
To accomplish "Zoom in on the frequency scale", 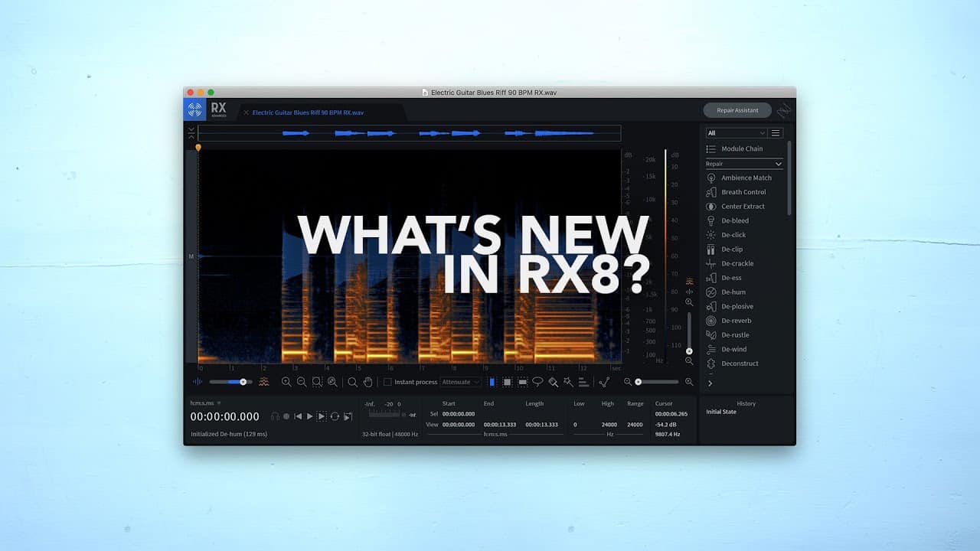I will pos(689,302).
